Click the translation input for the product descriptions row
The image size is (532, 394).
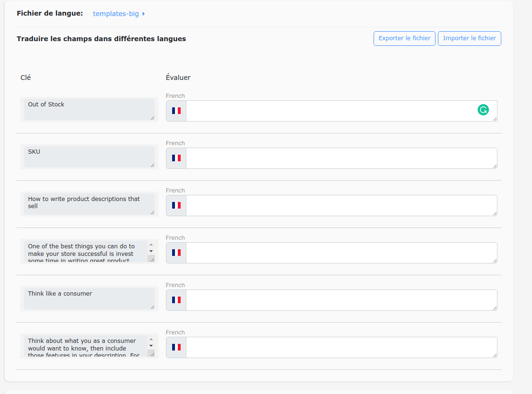340,205
